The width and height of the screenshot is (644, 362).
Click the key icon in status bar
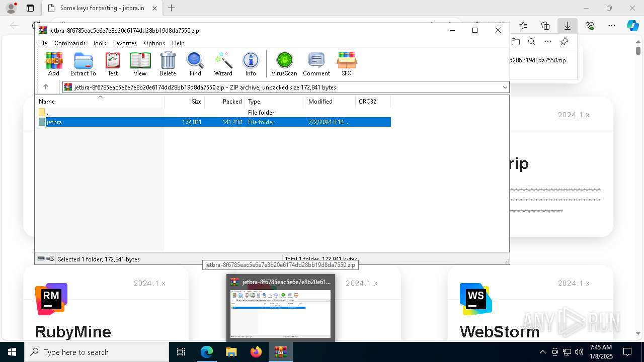tap(50, 259)
